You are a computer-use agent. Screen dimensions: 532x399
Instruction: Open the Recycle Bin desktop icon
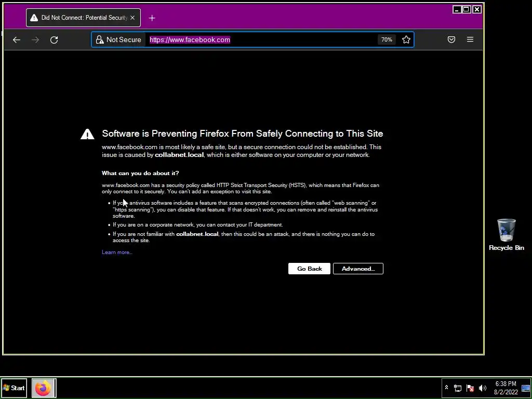(506, 235)
